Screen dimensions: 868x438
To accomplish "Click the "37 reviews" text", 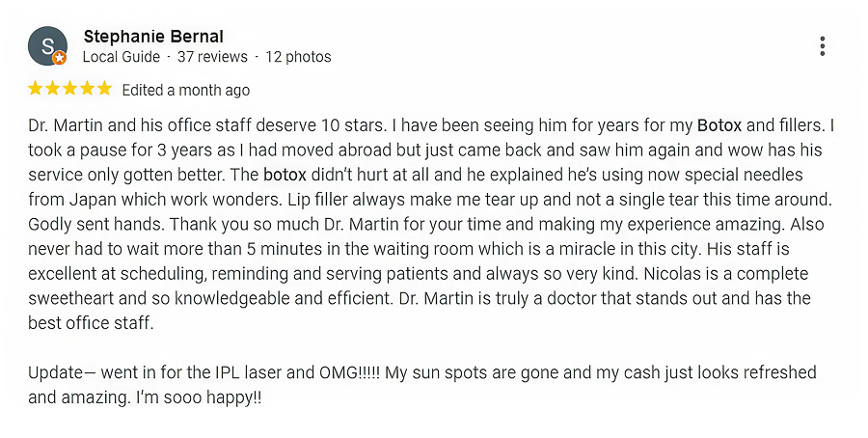I will [212, 57].
